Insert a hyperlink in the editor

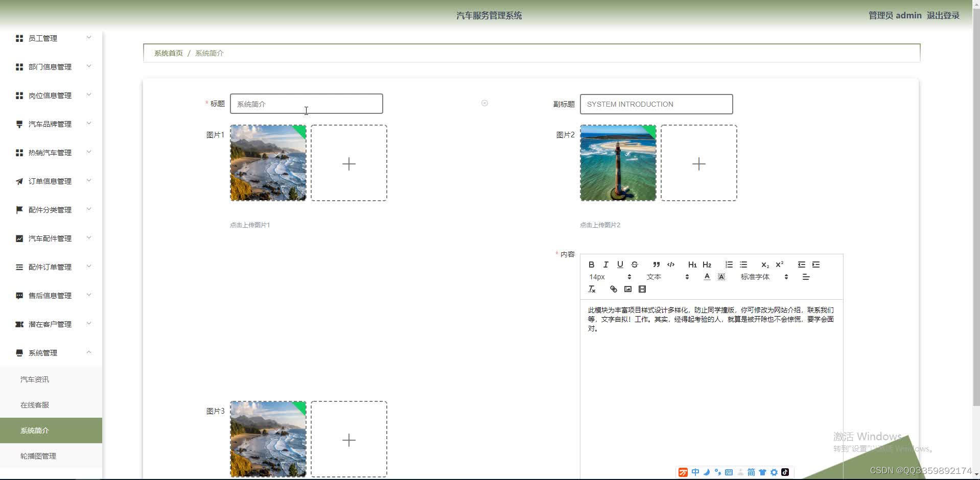coord(613,289)
